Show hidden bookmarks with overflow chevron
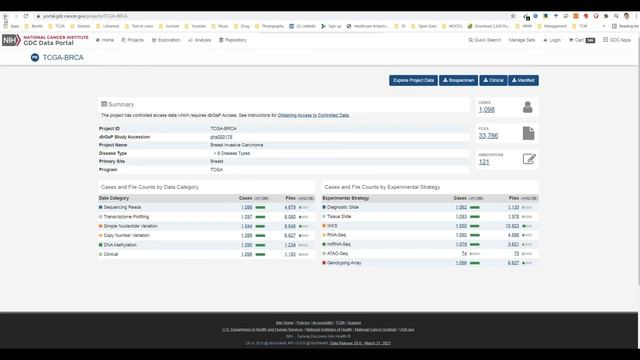This screenshot has height=360, width=640. [604, 26]
